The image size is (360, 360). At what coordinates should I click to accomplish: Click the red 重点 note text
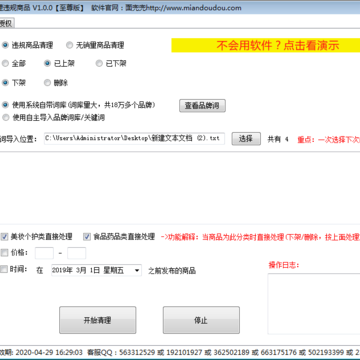coord(329,139)
